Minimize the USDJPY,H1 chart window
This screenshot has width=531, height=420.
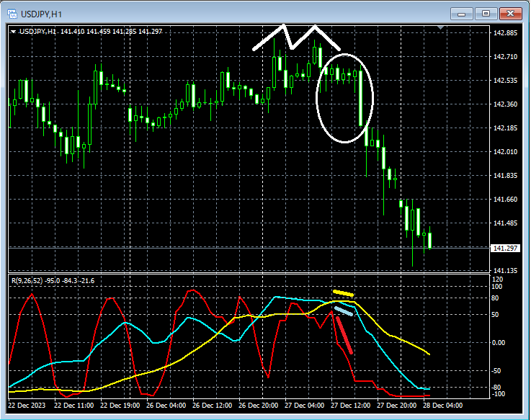tap(461, 14)
